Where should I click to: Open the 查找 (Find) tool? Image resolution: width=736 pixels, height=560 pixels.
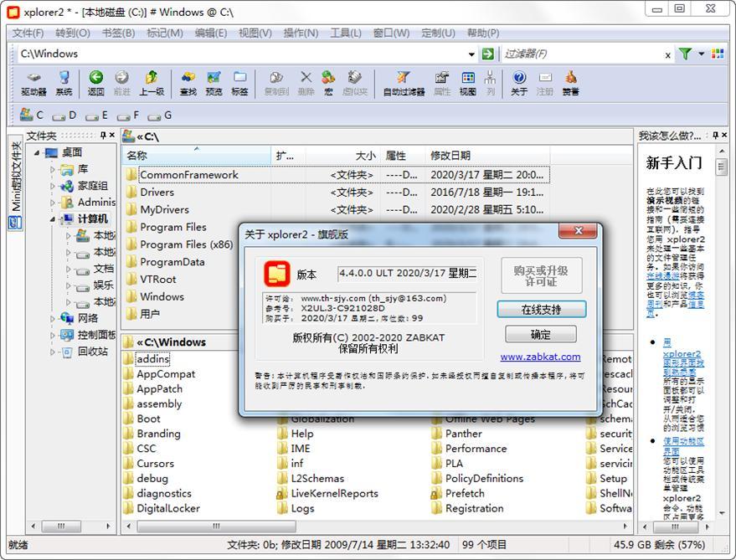pyautogui.click(x=189, y=84)
